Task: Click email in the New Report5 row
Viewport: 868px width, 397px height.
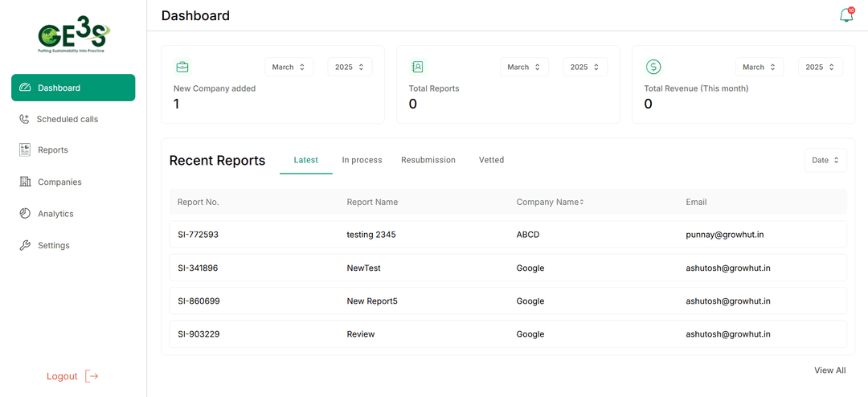Action: [728, 301]
